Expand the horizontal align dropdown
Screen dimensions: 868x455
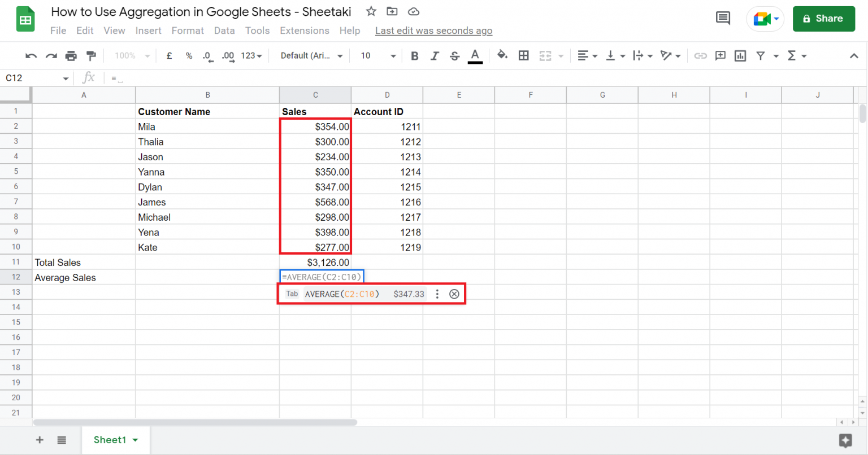click(594, 55)
